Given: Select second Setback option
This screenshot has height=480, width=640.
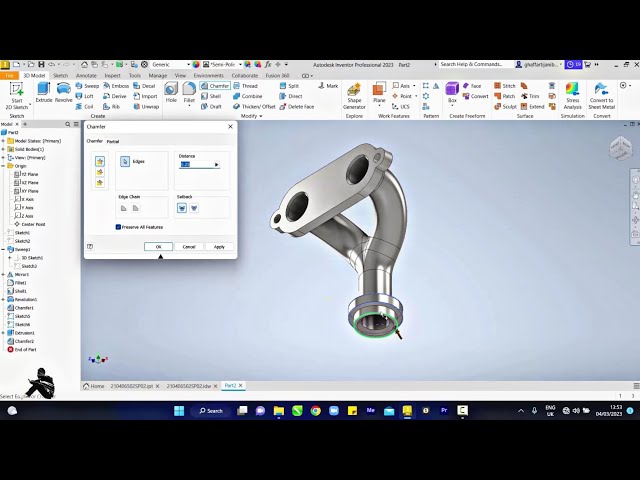Looking at the screenshot, I should [194, 208].
